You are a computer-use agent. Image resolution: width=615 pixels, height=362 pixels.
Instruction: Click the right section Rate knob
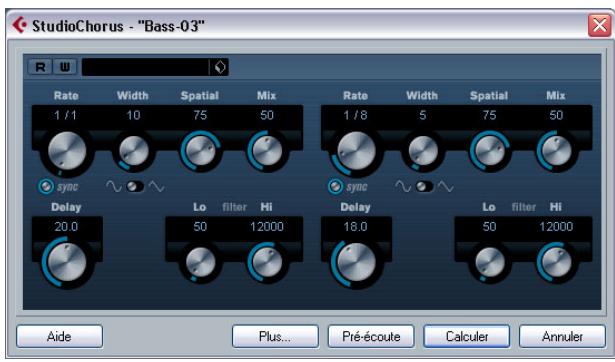(357, 151)
